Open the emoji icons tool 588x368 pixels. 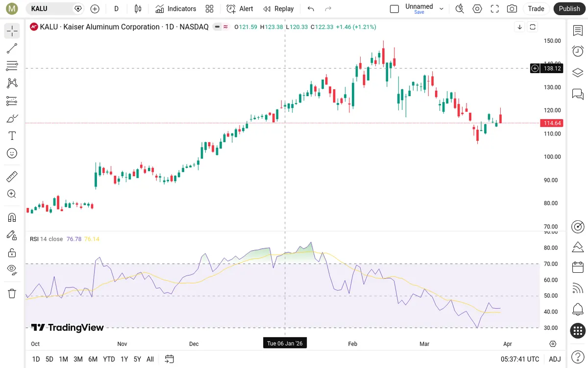point(12,153)
